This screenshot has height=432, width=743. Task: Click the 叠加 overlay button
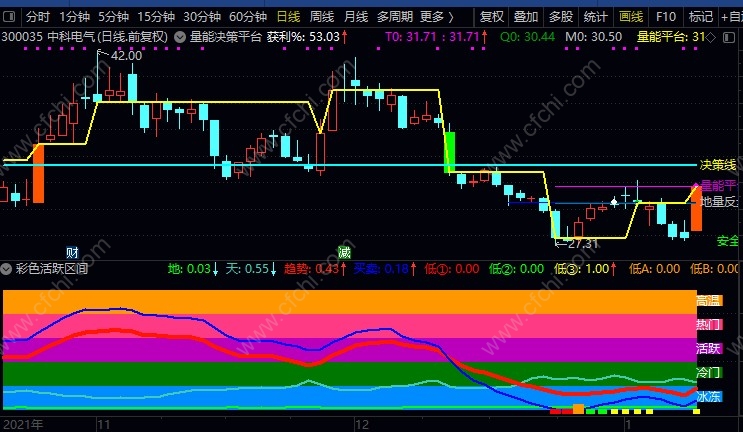(x=526, y=18)
